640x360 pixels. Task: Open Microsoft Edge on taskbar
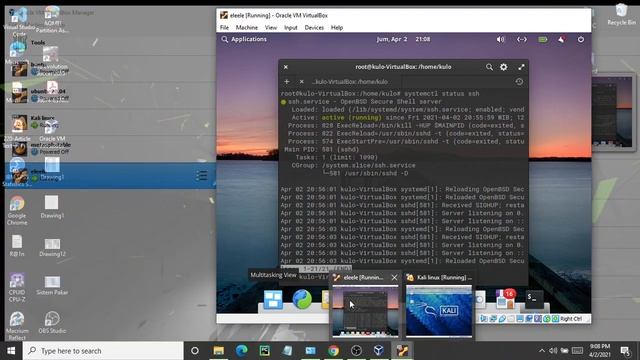point(242,351)
